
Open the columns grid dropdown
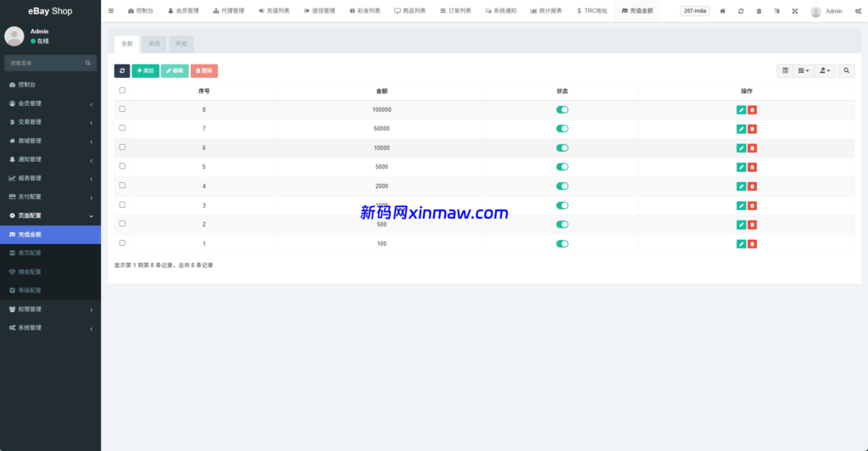point(804,71)
